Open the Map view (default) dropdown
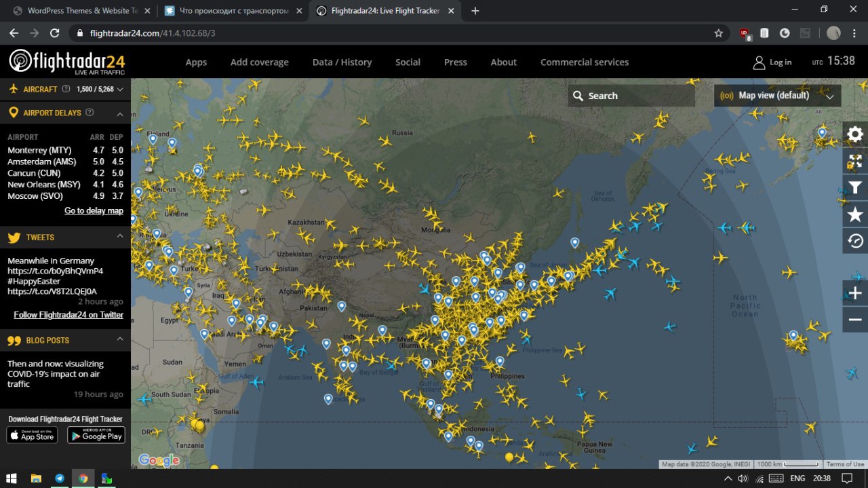 point(778,96)
